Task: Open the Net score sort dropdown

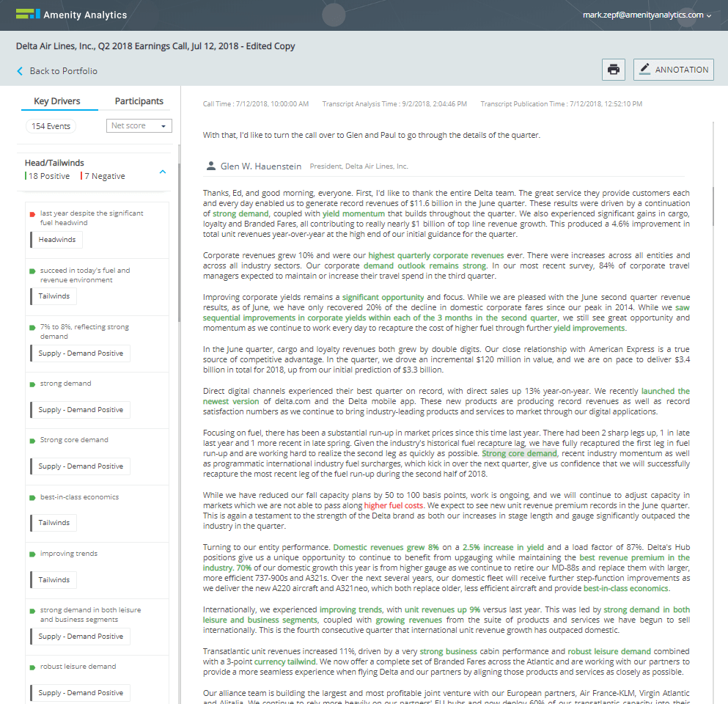Action: (139, 126)
